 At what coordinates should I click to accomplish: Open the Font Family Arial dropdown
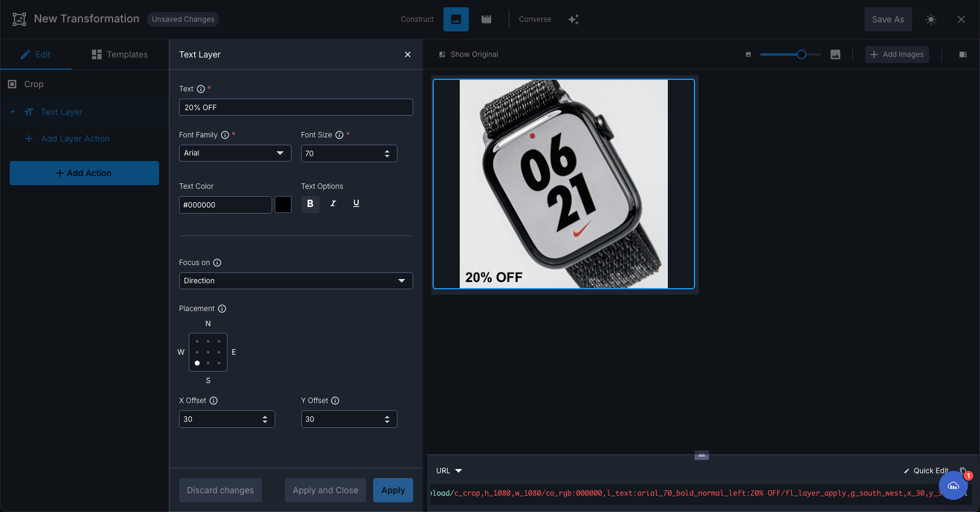point(235,153)
